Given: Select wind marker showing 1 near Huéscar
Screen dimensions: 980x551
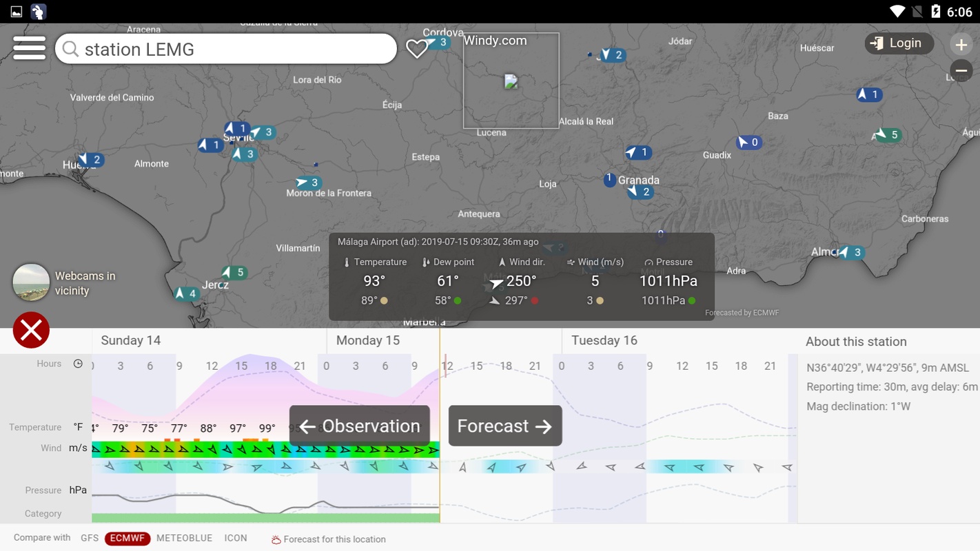Looking at the screenshot, I should 870,94.
